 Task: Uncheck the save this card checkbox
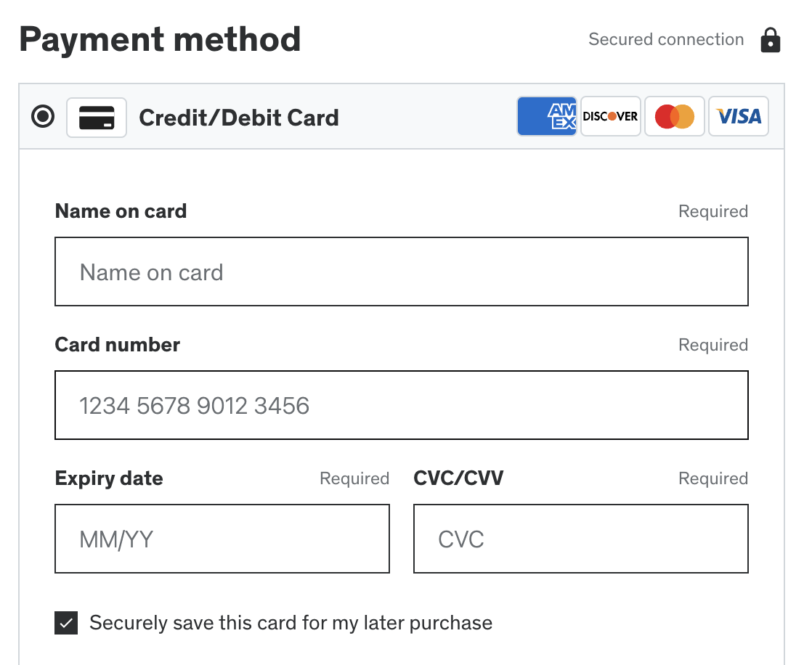(x=66, y=623)
